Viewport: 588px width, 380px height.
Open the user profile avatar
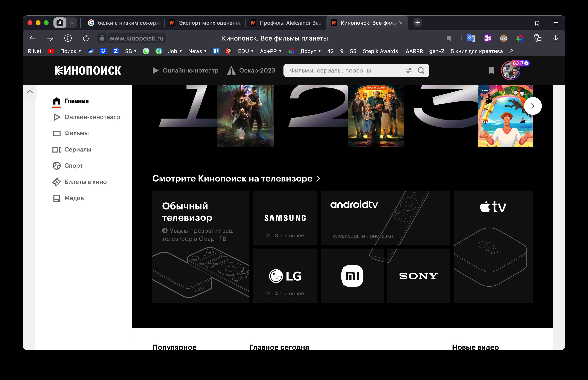pos(511,70)
